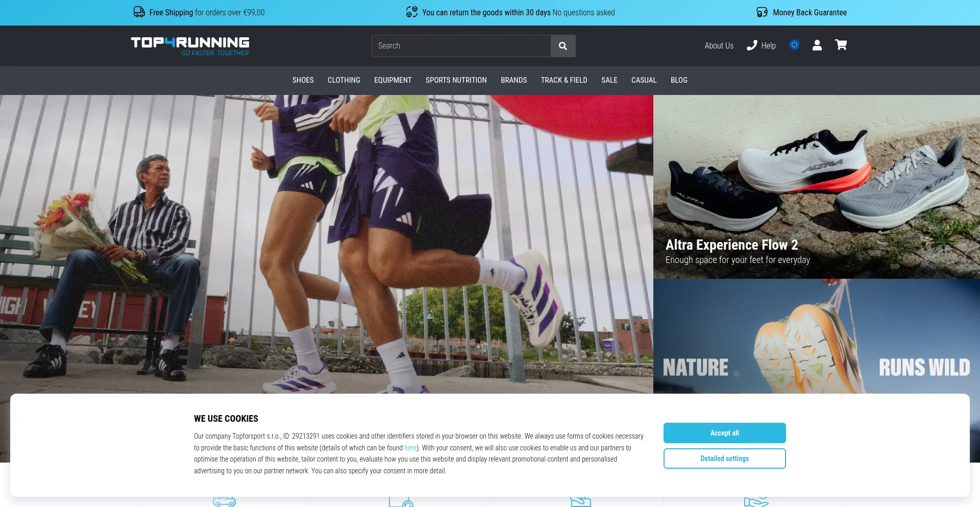Open Detailed settings for cookies
Viewport: 980px width, 507px height.
[x=724, y=458]
